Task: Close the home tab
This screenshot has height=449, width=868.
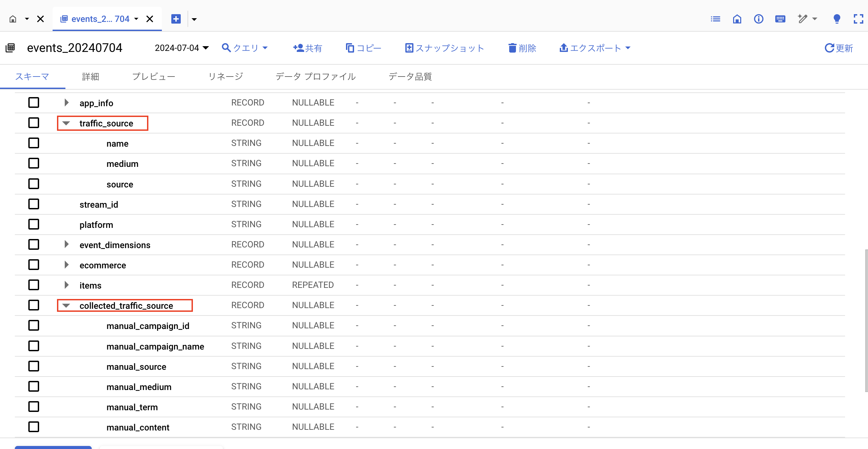Action: tap(40, 19)
